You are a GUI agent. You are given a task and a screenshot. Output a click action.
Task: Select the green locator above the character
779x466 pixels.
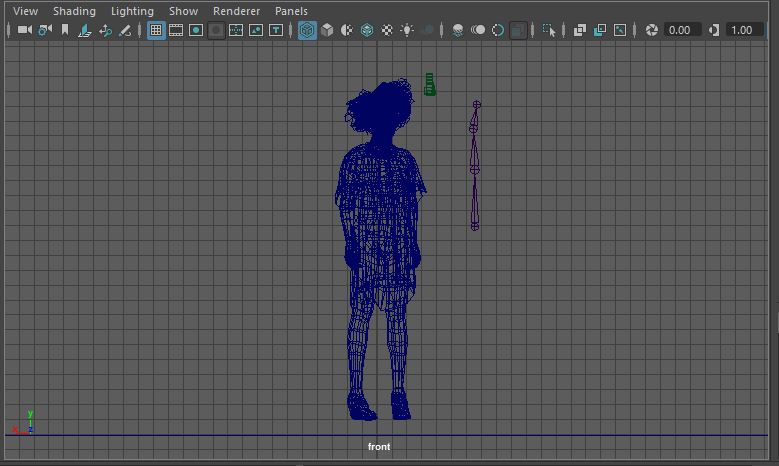click(x=430, y=85)
